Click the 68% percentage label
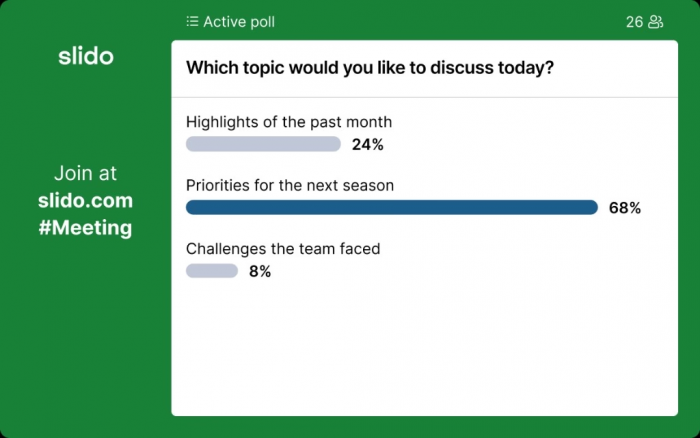The height and width of the screenshot is (438, 700). (x=625, y=208)
